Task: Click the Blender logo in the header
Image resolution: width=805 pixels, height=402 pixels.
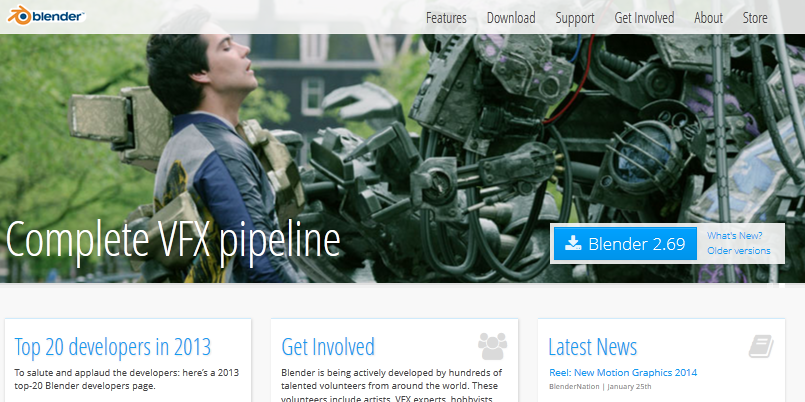Action: click(45, 16)
